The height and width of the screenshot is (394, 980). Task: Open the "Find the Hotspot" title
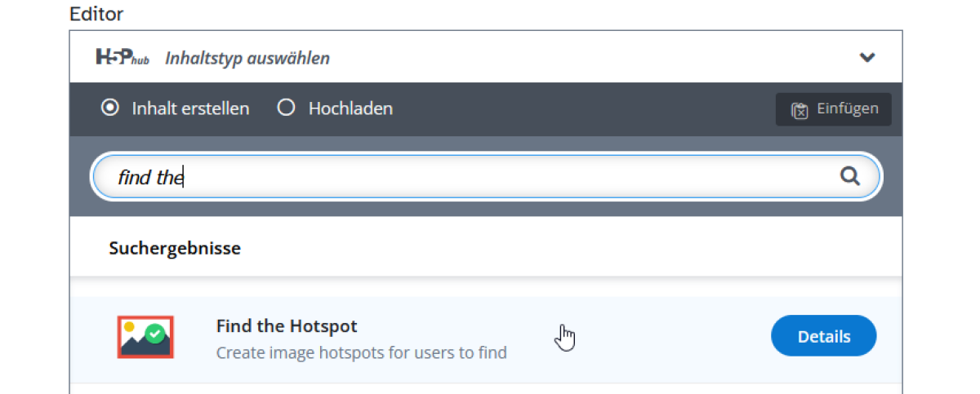coord(287,326)
